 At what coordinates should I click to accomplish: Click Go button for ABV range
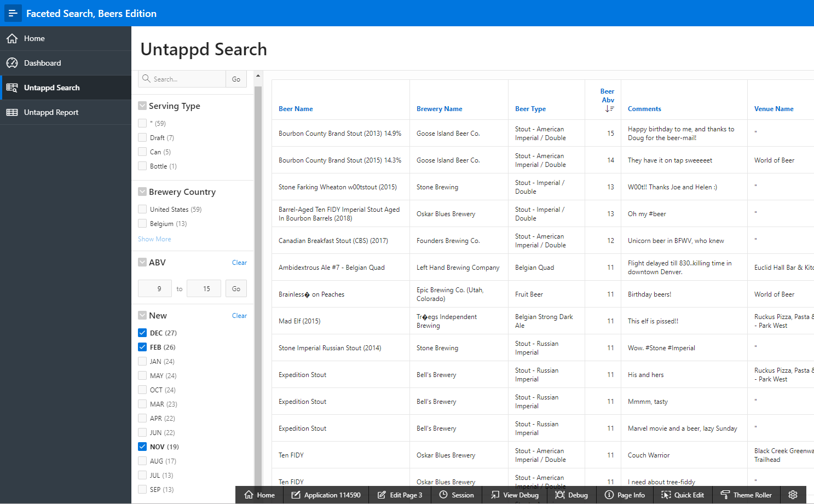(236, 288)
